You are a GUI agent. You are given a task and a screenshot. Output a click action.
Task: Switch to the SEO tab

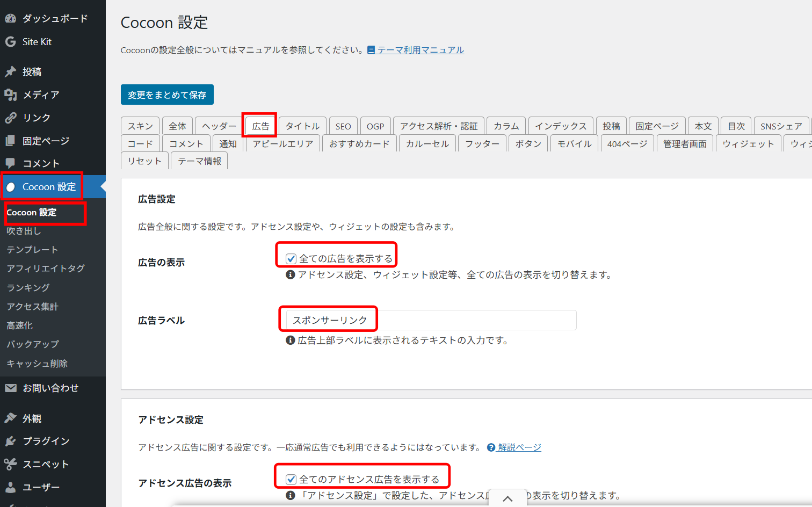tap(343, 126)
